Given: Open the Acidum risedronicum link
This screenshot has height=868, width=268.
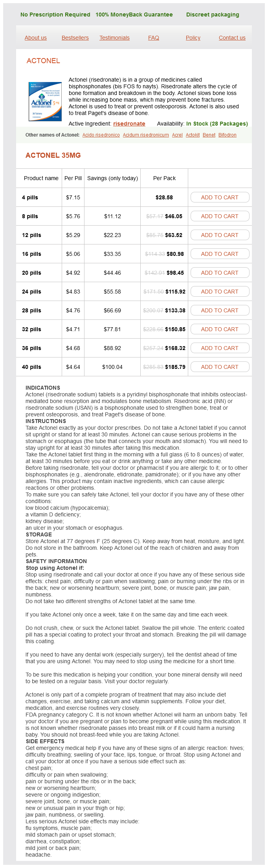Looking at the screenshot, I should coord(146,135).
